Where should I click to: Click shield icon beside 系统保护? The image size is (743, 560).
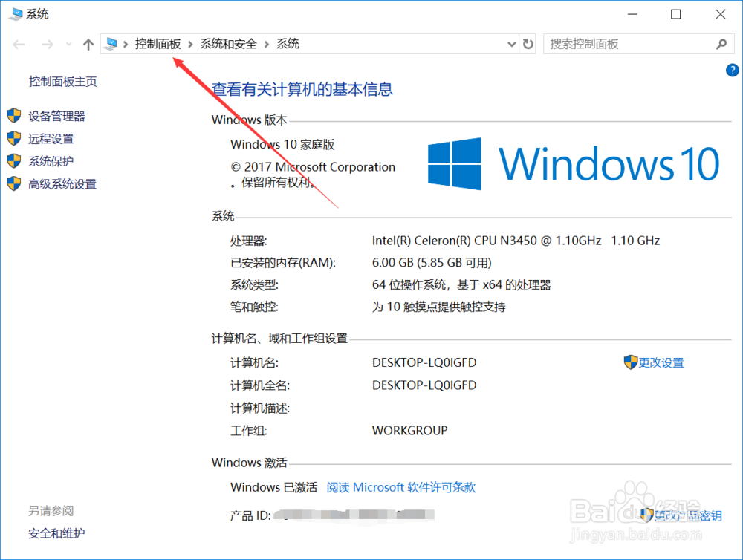[x=14, y=160]
